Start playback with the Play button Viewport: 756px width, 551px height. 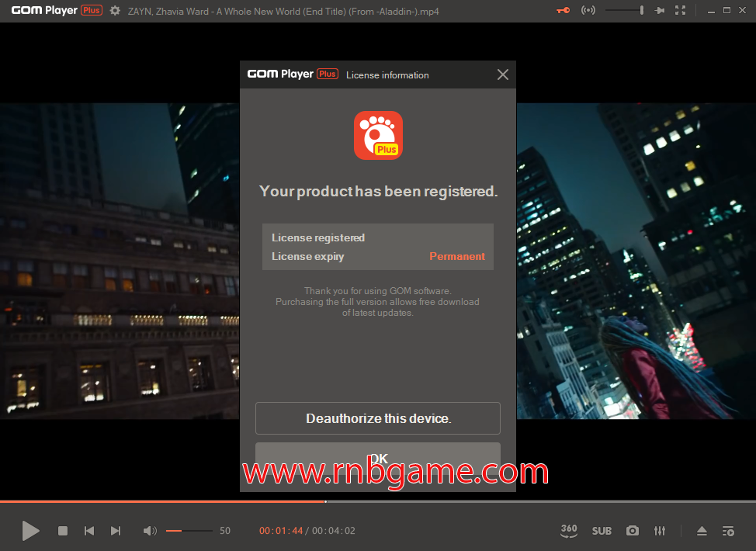[31, 531]
